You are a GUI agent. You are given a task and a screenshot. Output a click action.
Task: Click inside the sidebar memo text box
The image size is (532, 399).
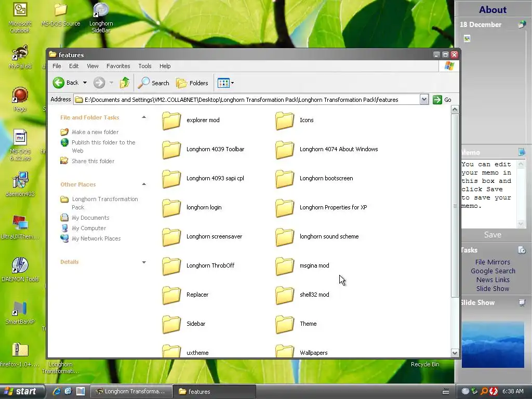click(x=488, y=194)
